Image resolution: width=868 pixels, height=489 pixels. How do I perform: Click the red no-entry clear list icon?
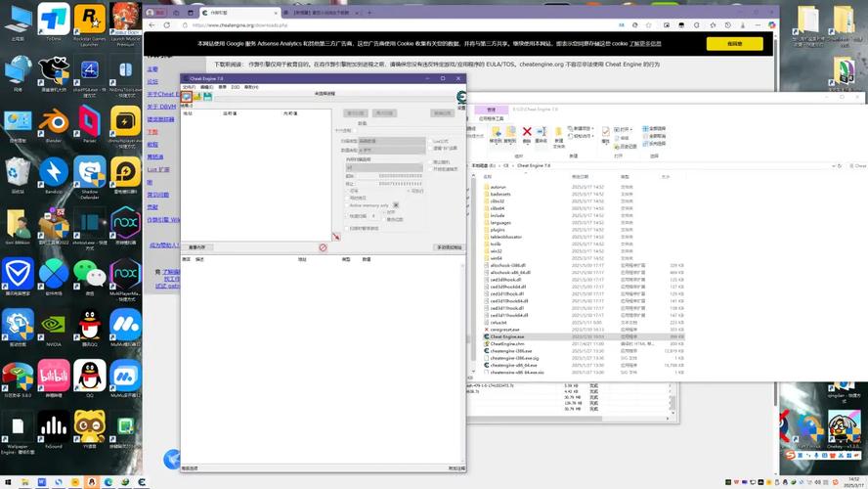pyautogui.click(x=323, y=247)
